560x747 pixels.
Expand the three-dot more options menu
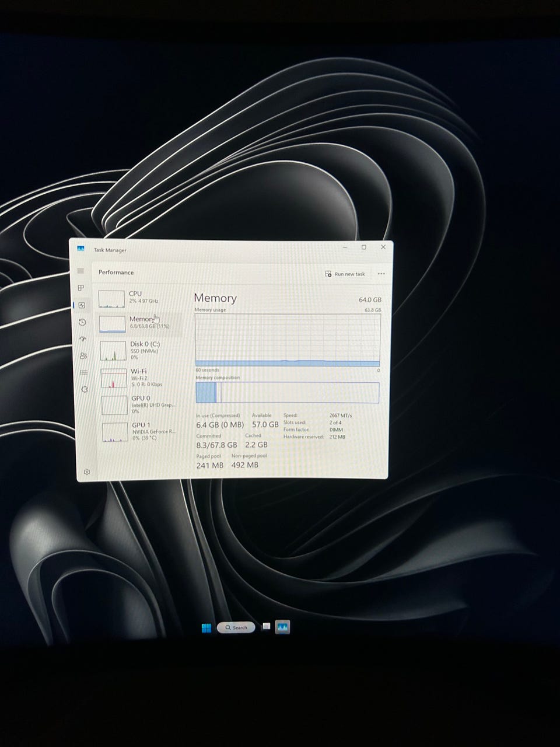click(x=381, y=274)
